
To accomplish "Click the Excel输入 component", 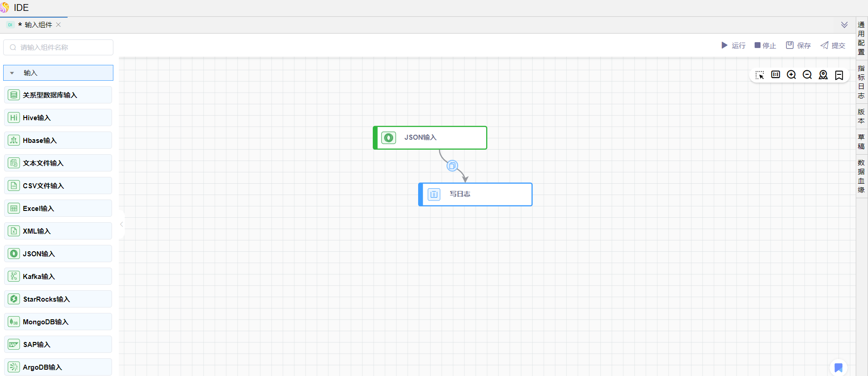I will click(58, 208).
